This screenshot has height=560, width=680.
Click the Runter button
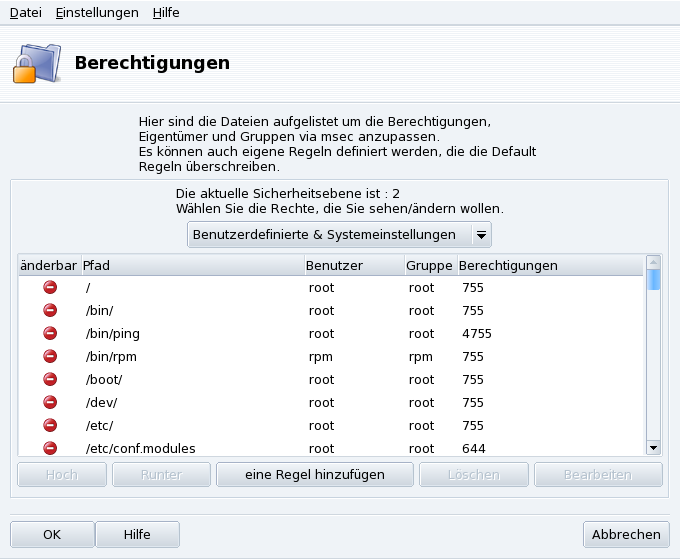pos(161,475)
